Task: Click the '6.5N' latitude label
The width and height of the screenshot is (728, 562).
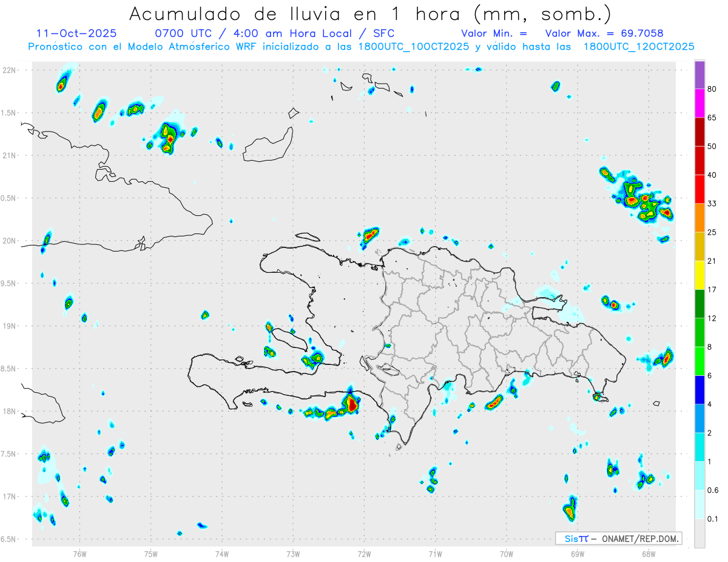Action: (9, 539)
